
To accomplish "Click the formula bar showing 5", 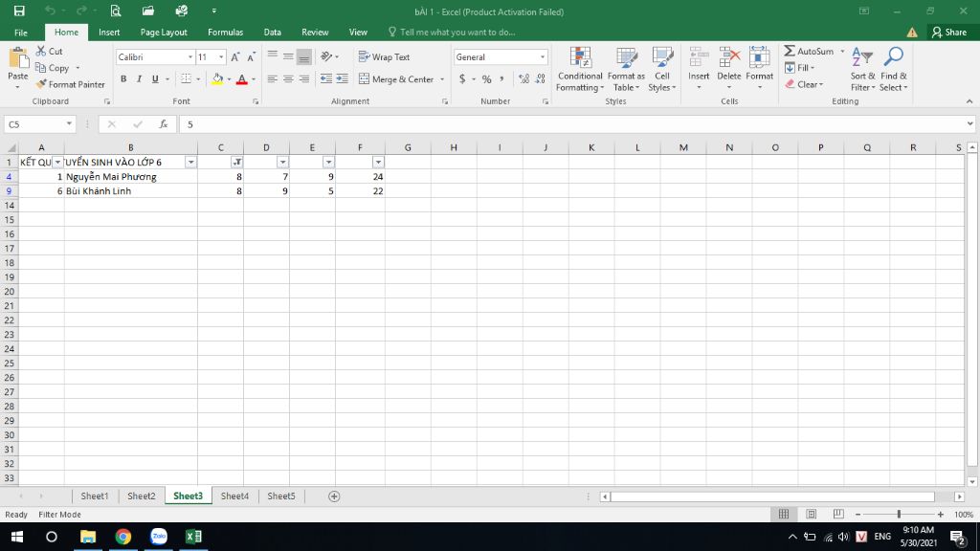I will [574, 124].
